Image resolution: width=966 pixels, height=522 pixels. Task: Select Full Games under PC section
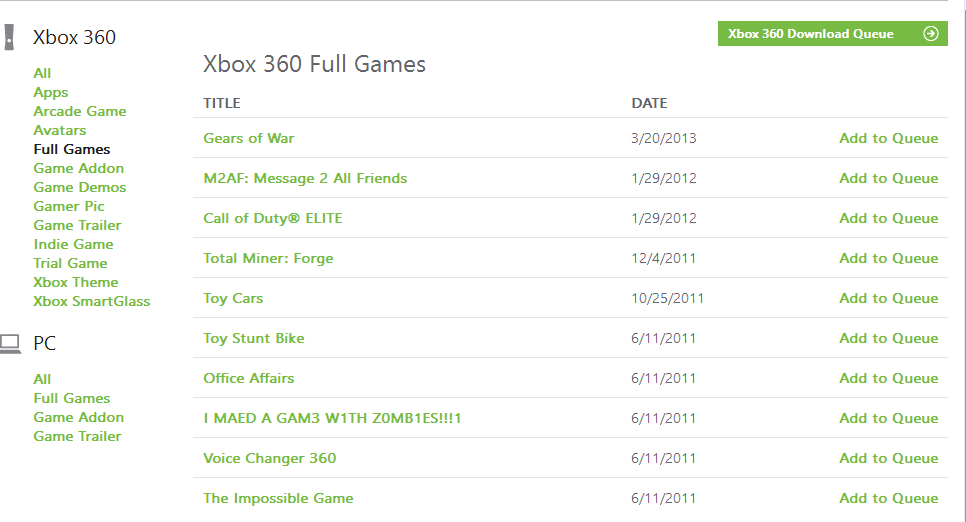[71, 398]
